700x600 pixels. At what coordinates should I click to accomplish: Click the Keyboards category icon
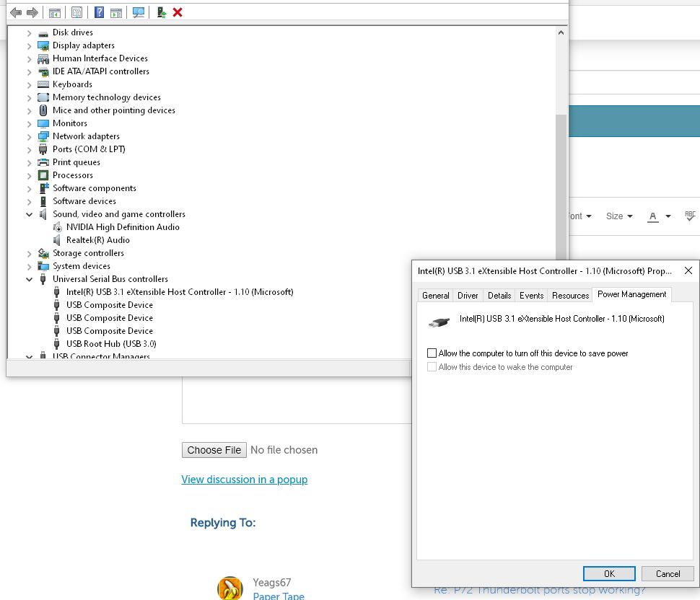click(x=43, y=84)
